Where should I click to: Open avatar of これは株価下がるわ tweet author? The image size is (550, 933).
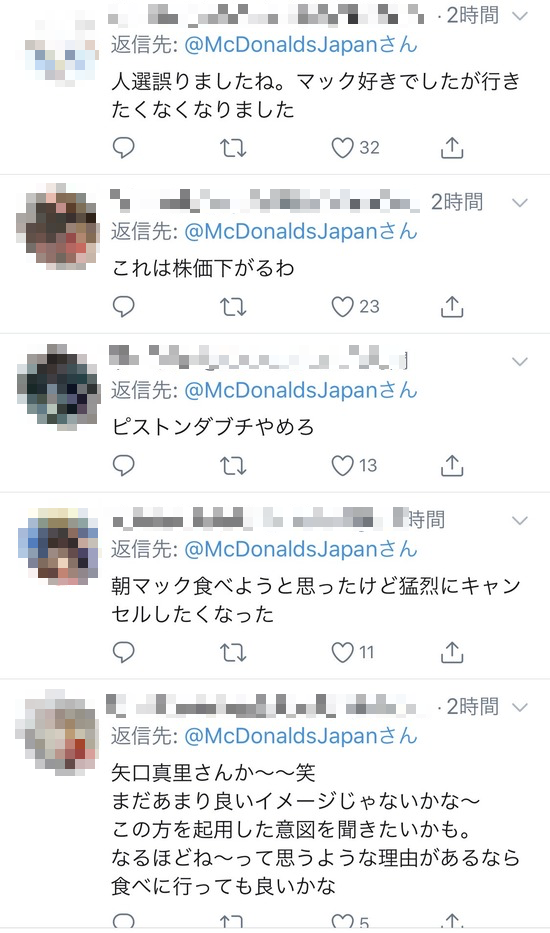point(58,226)
